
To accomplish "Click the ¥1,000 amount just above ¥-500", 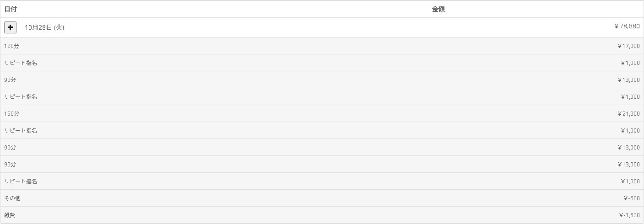I will click(630, 181).
